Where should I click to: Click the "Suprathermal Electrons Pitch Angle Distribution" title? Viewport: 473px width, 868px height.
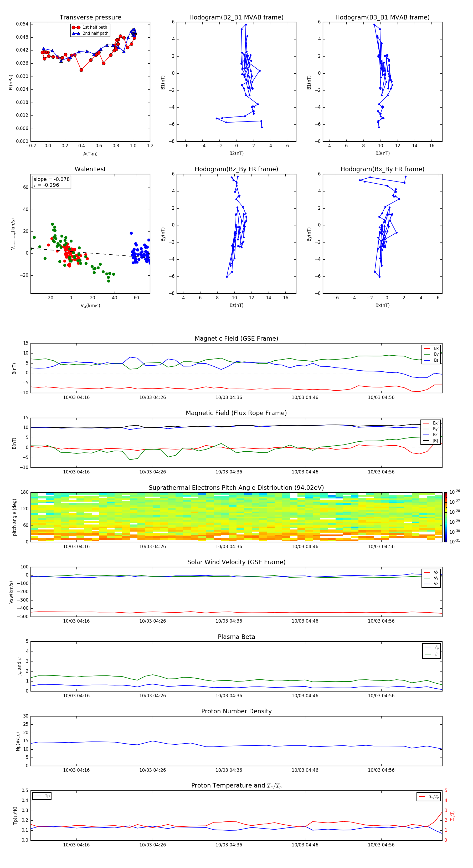coord(236,488)
